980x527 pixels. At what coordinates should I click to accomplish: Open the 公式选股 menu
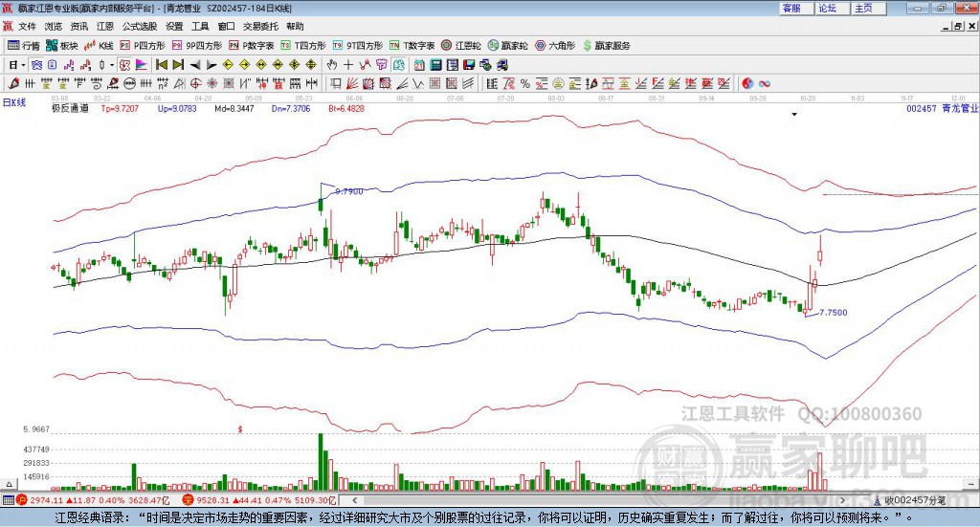(x=140, y=26)
